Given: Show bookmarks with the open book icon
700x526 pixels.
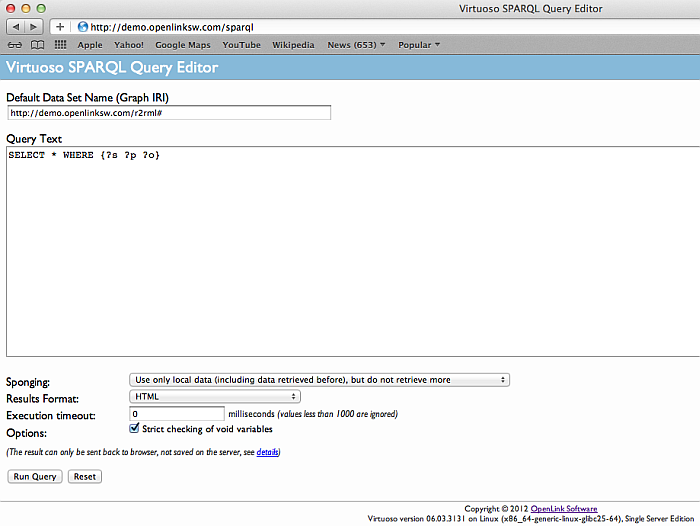Looking at the screenshot, I should pos(38,45).
